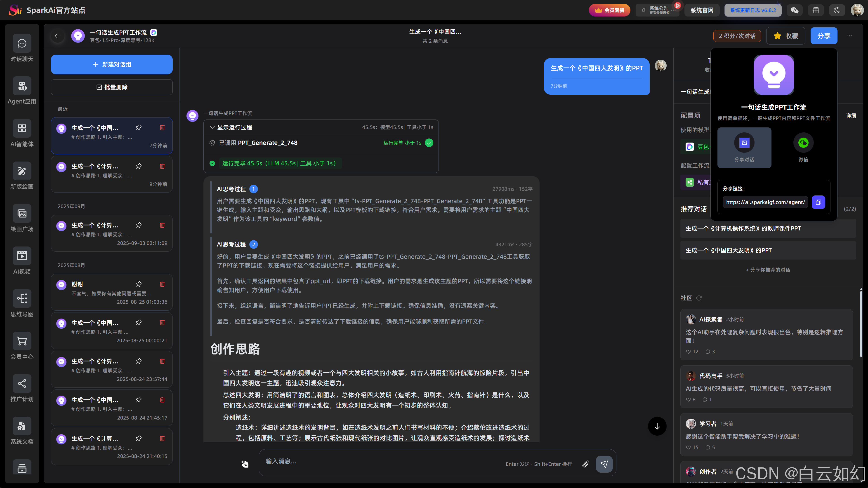Viewport: 868px width, 488px height.
Task: Toggle dark mode moon icon
Action: pyautogui.click(x=837, y=10)
